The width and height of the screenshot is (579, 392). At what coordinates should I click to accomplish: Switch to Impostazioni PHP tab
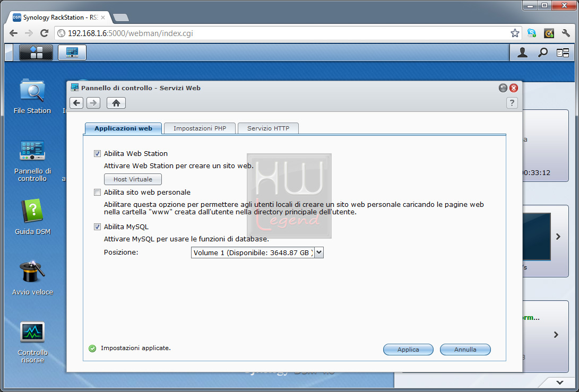(x=200, y=128)
